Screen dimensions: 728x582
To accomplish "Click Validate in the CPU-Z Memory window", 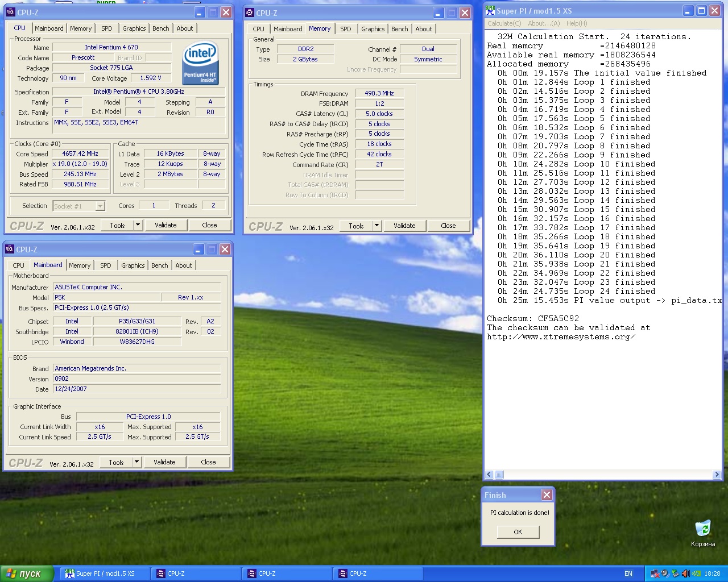I will [x=404, y=226].
